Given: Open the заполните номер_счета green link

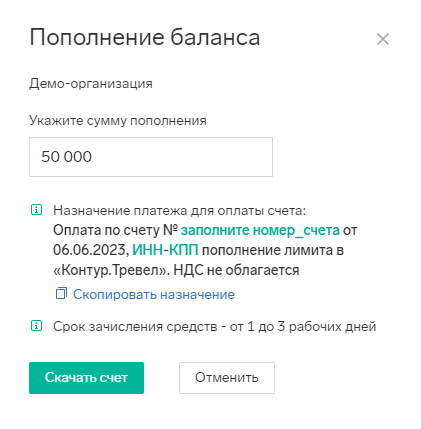Looking at the screenshot, I should 260,230.
